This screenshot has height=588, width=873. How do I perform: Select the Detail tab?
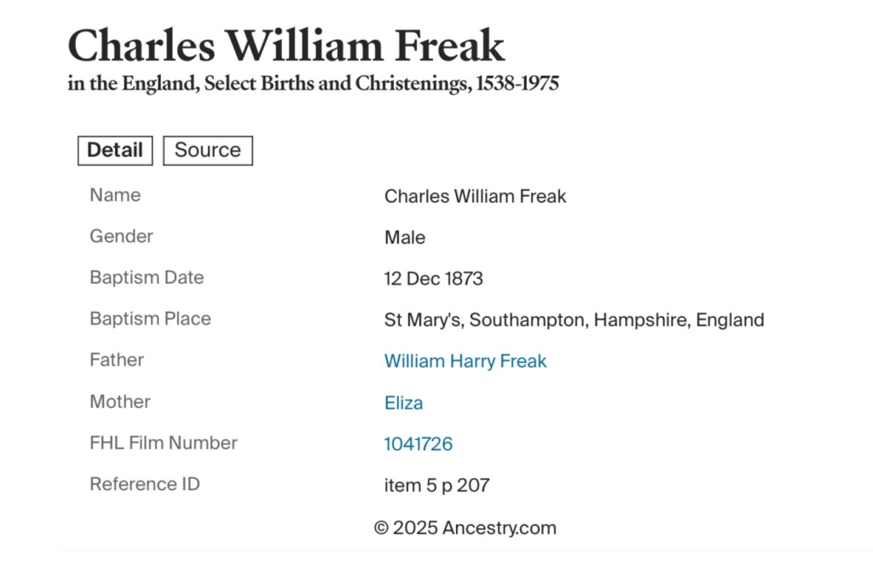tap(115, 151)
